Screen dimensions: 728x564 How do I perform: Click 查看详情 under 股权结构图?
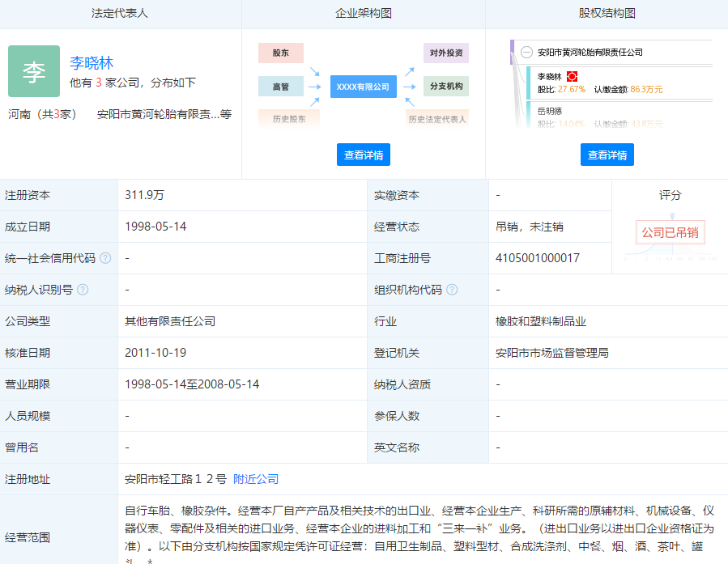[x=607, y=155]
